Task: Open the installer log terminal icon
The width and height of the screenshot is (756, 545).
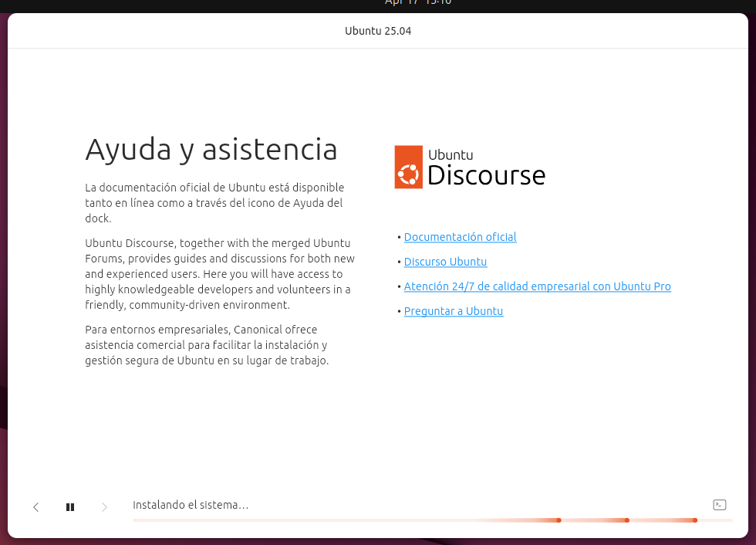Action: point(719,505)
